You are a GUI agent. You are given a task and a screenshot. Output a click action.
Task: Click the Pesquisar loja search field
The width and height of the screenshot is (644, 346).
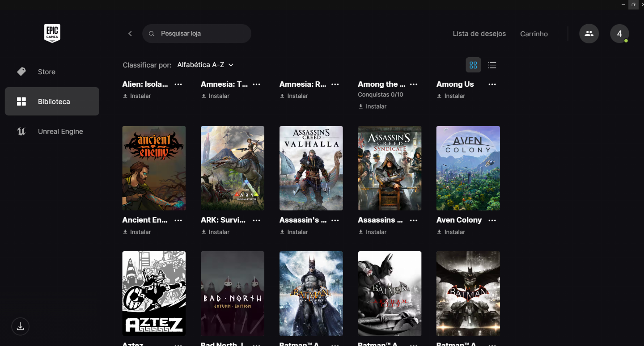pyautogui.click(x=197, y=34)
